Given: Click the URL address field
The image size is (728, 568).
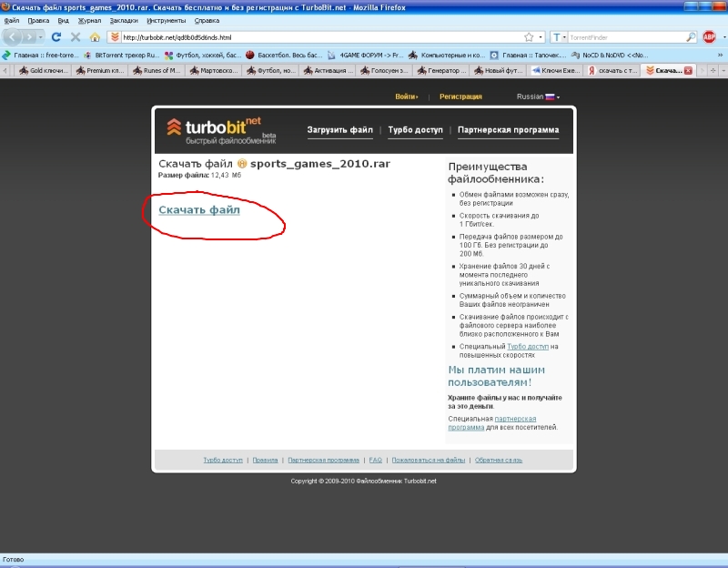Looking at the screenshot, I should [x=320, y=37].
